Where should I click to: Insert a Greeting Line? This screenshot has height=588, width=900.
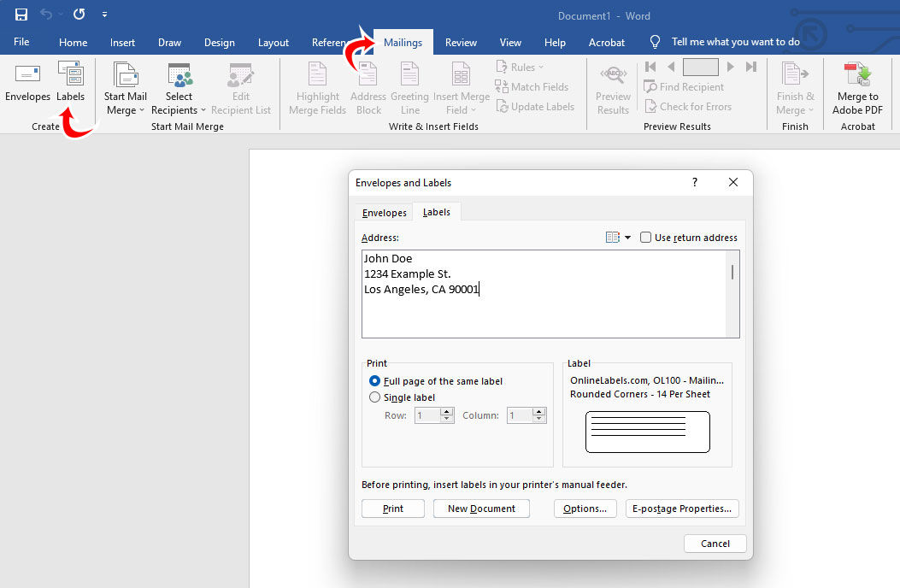coord(409,85)
